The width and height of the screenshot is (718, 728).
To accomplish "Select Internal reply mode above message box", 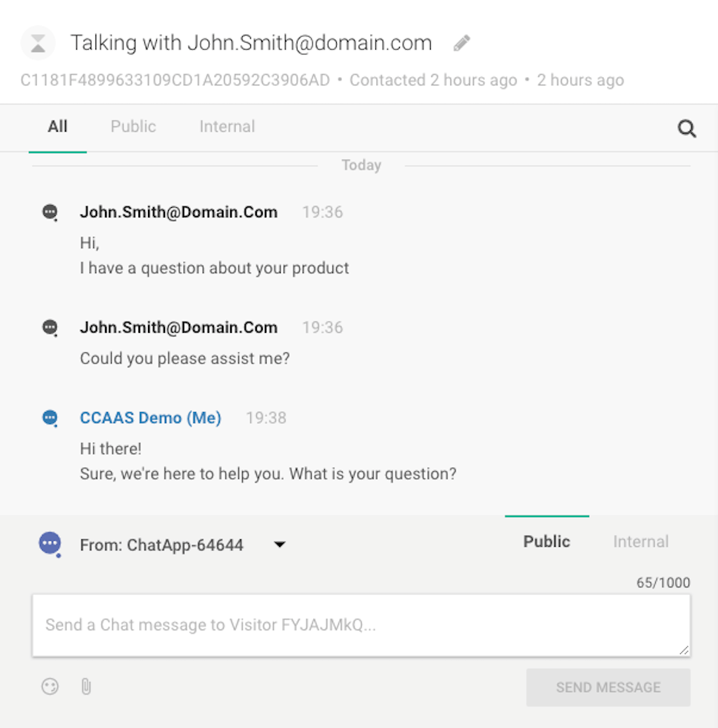I will click(x=640, y=542).
